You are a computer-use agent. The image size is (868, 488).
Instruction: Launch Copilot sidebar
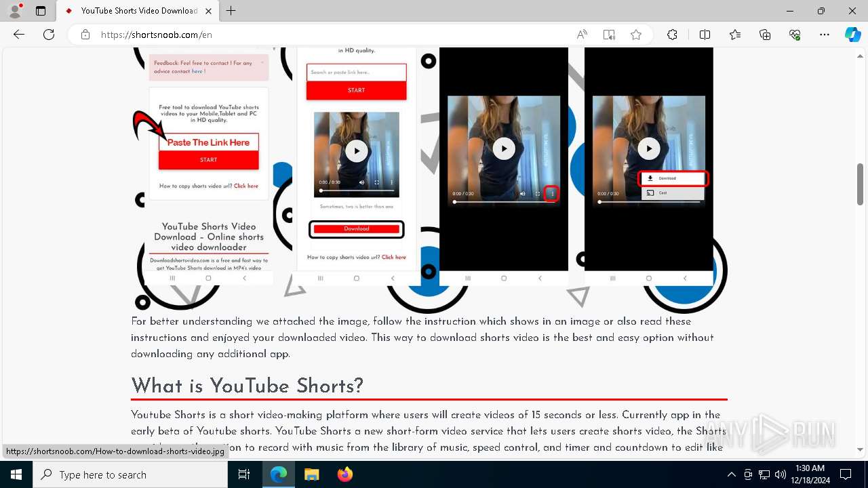[x=852, y=35]
